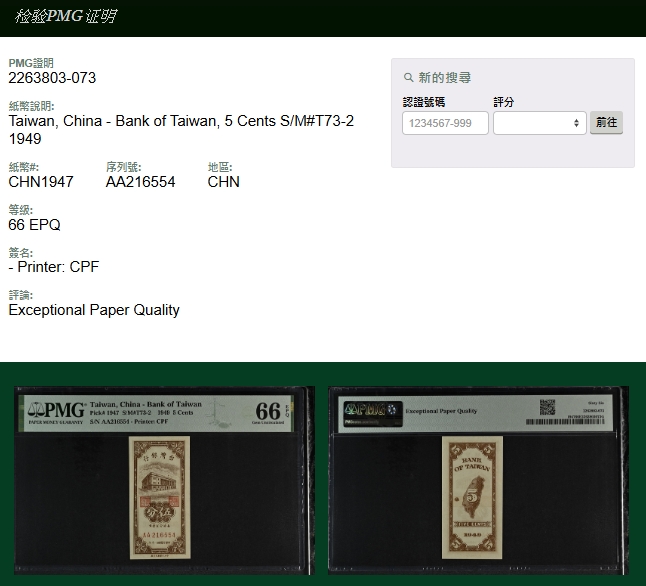This screenshot has width=646, height=586.
Task: Click the 紙幣說明 label
Action: point(31,106)
